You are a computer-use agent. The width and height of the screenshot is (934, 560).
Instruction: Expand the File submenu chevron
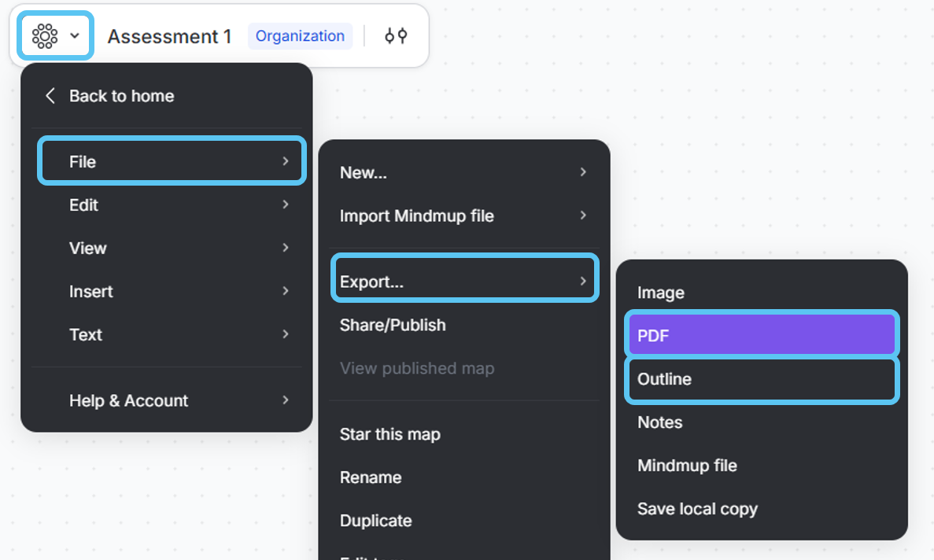[x=286, y=160]
